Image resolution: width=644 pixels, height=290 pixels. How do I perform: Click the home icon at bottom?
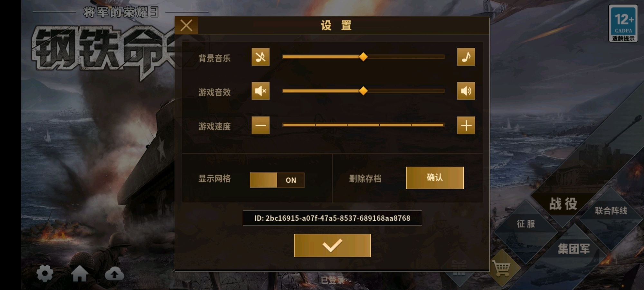[80, 274]
